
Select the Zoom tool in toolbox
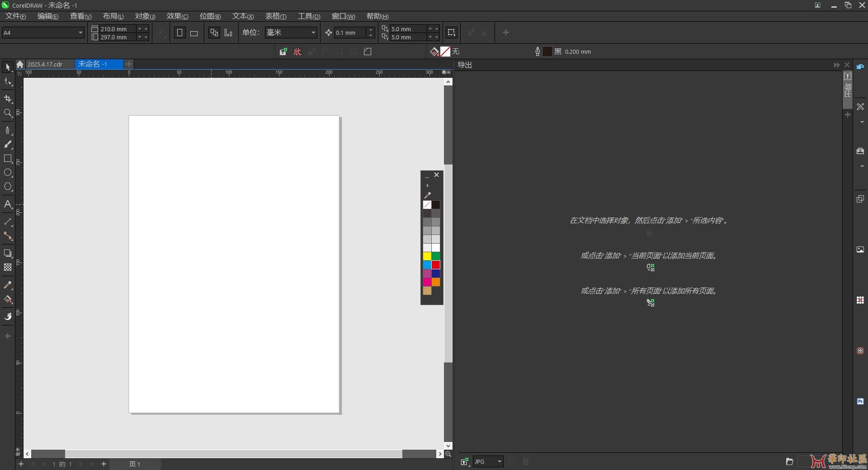pos(8,113)
